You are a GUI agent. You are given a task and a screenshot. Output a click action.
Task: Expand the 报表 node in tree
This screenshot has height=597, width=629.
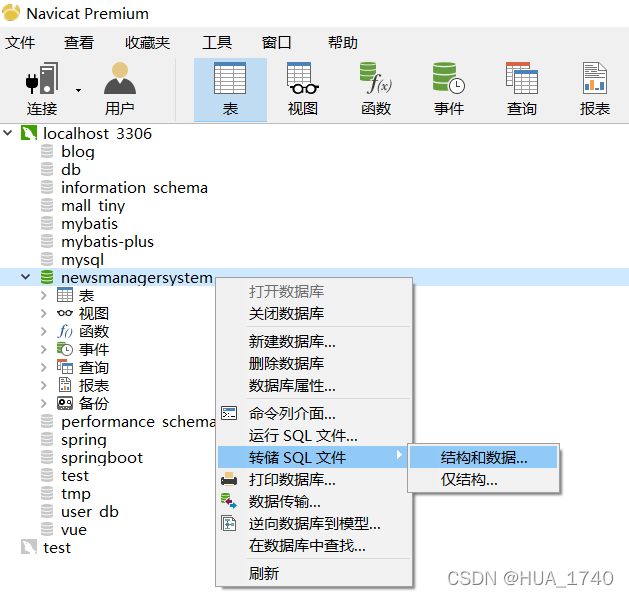(x=44, y=385)
